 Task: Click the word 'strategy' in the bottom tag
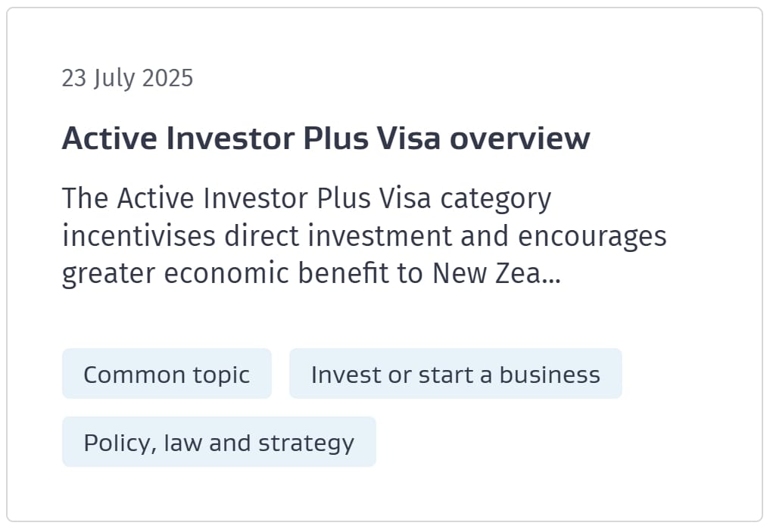tap(306, 443)
